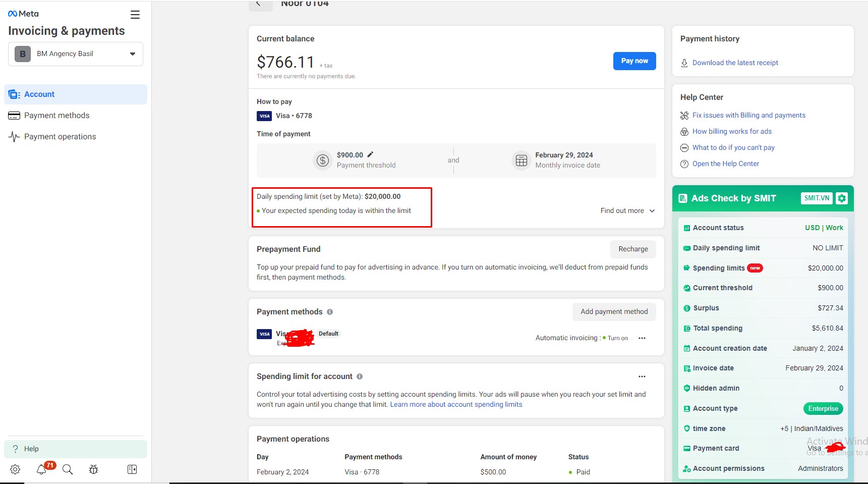
Task: Click the Default badge on the Visa card
Action: (328, 334)
